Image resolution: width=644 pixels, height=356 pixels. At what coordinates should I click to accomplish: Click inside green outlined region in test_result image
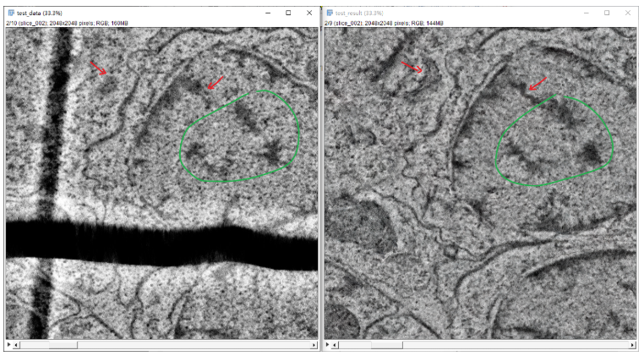[554, 142]
